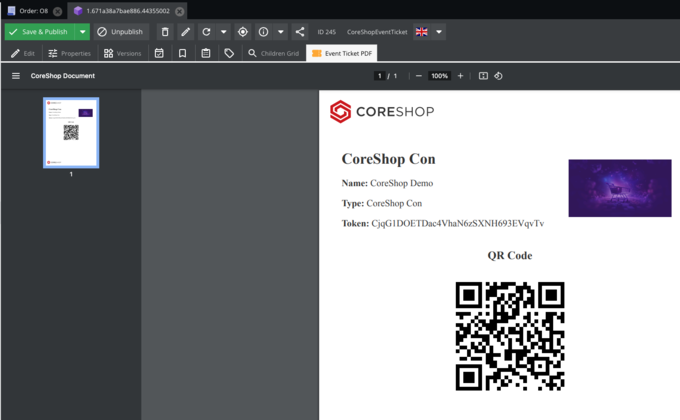Click the CoreShop logo in the PDF
Image resolution: width=680 pixels, height=420 pixels.
(x=382, y=112)
